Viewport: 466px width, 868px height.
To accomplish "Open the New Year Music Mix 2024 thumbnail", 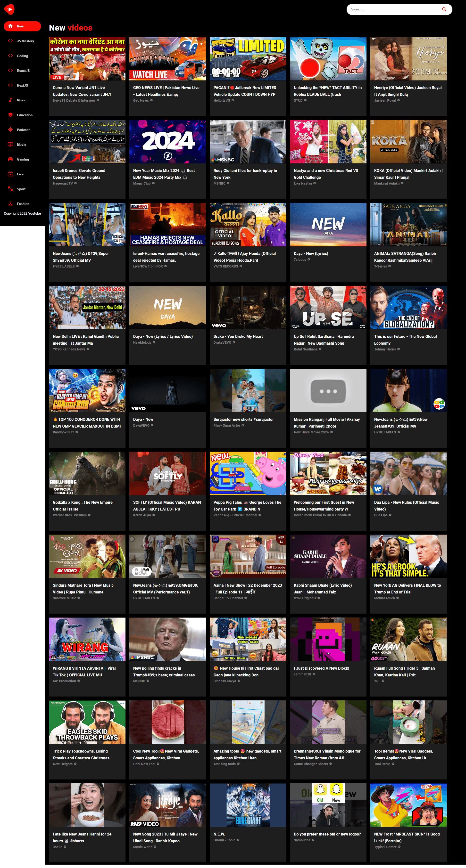I will pyautogui.click(x=167, y=142).
